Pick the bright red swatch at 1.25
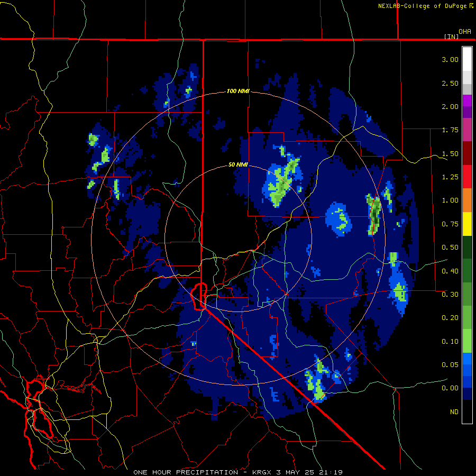476x476 pixels. [x=467, y=177]
